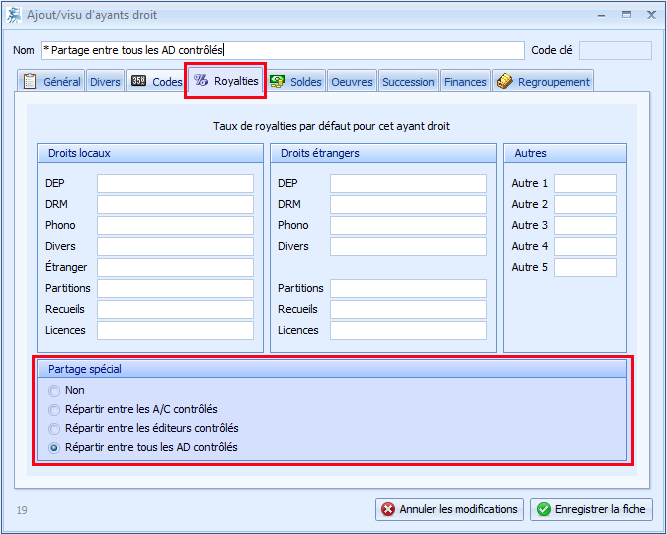Select Répartir entre tous les AD contrôlés
The image size is (667, 534).
pos(54,447)
